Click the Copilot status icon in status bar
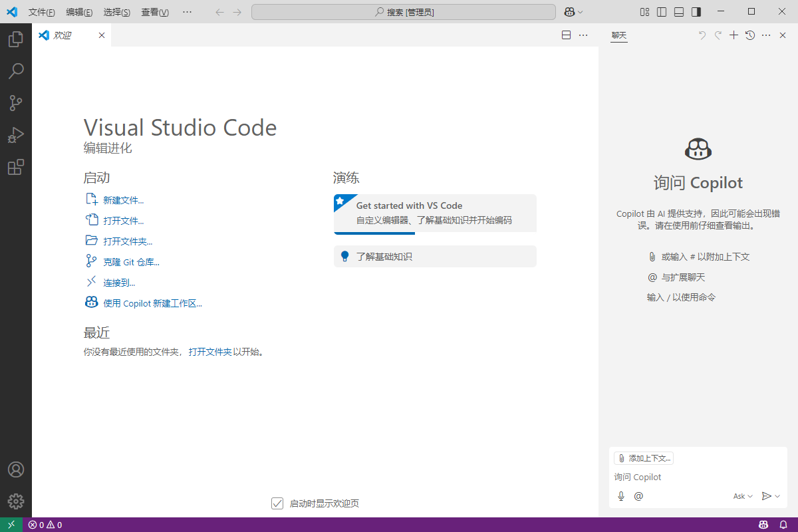The width and height of the screenshot is (798, 532). (x=764, y=525)
